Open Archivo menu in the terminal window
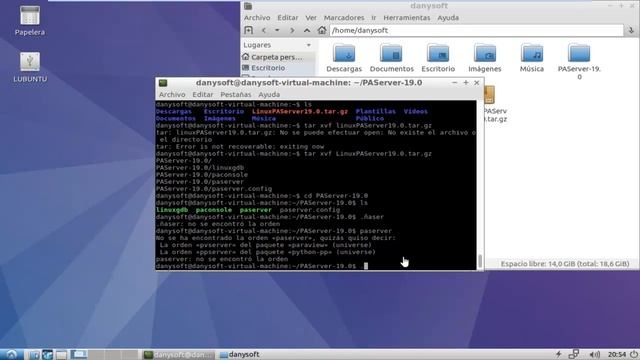The height and width of the screenshot is (360, 640). click(172, 94)
